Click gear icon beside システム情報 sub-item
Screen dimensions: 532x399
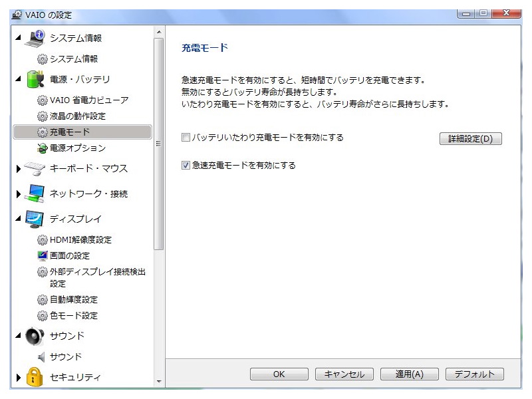coord(42,59)
